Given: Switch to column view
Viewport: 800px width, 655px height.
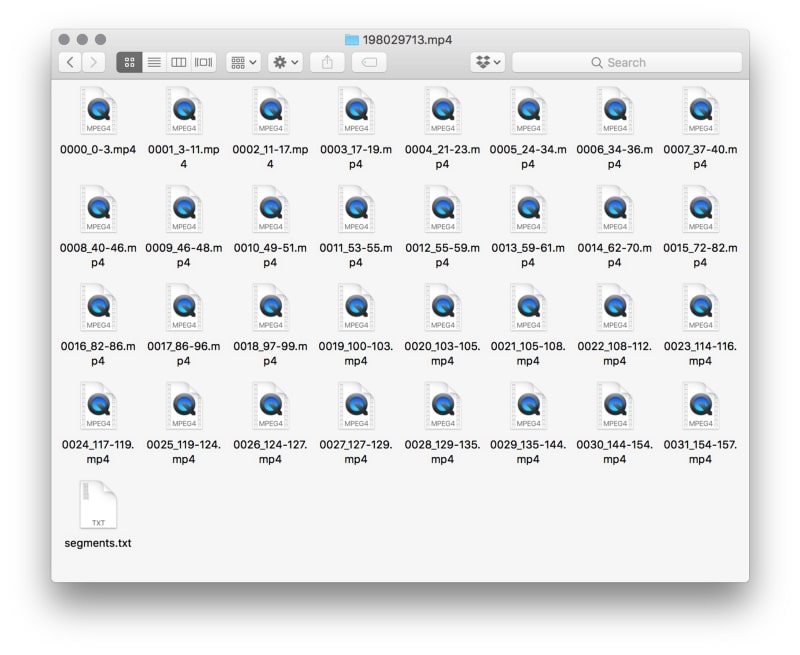Looking at the screenshot, I should tap(179, 62).
